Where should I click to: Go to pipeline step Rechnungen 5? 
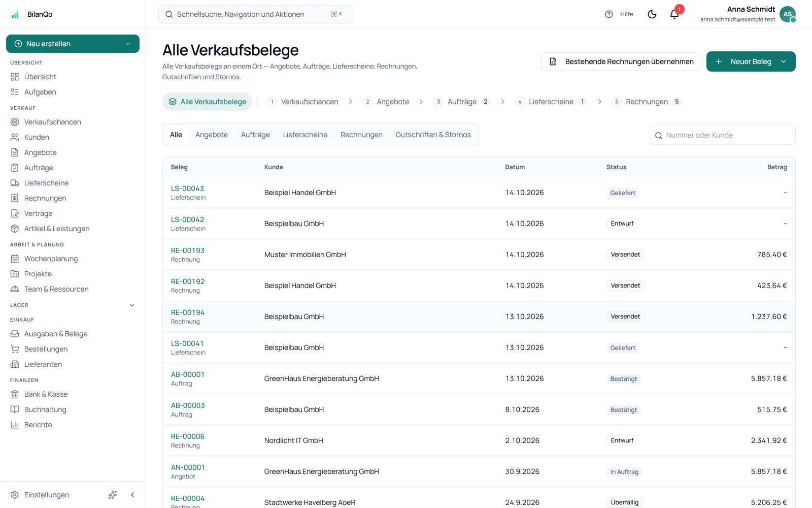[x=646, y=102]
